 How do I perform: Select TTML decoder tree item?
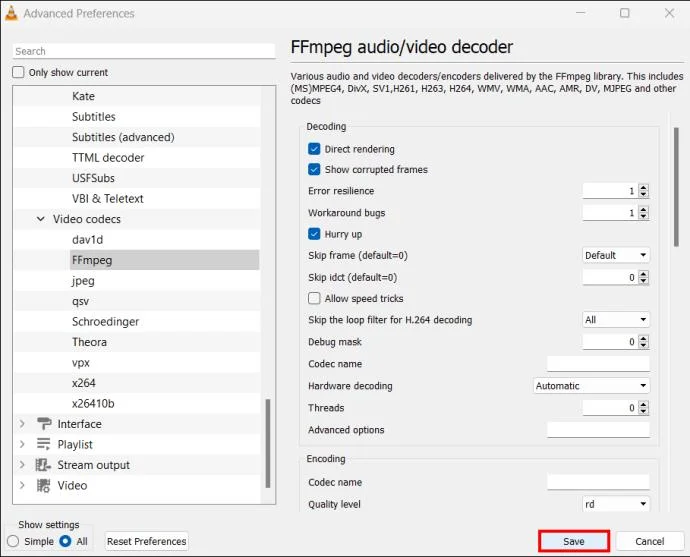(x=108, y=158)
